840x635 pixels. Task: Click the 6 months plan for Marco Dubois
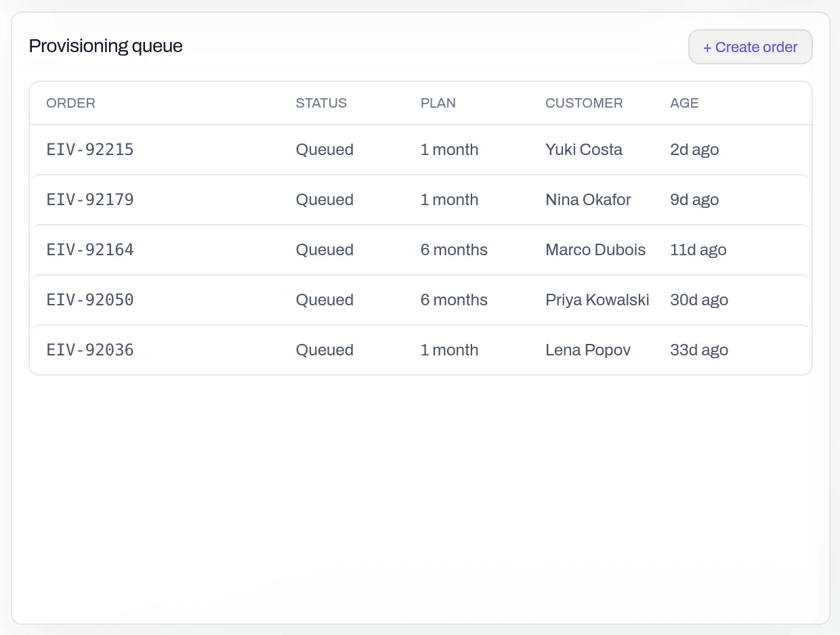(454, 250)
